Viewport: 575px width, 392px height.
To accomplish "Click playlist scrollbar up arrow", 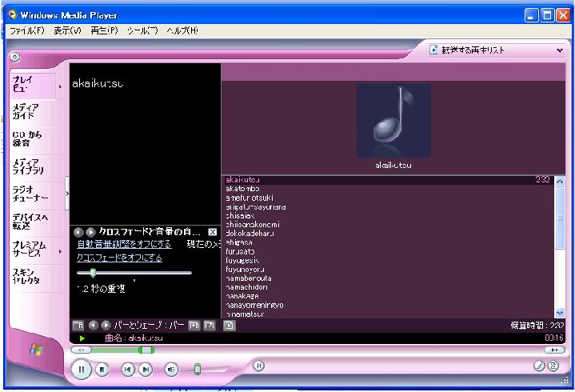I will (x=560, y=181).
